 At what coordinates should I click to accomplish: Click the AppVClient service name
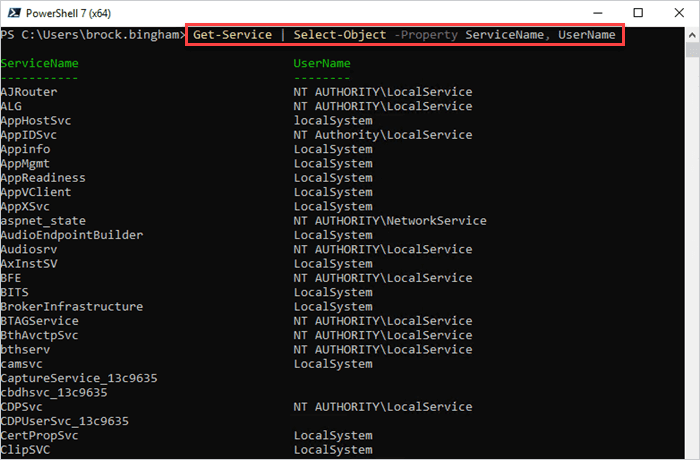36,192
